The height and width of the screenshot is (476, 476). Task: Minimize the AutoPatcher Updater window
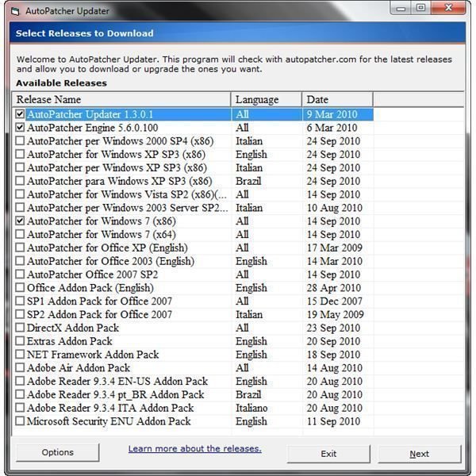pyautogui.click(x=401, y=8)
